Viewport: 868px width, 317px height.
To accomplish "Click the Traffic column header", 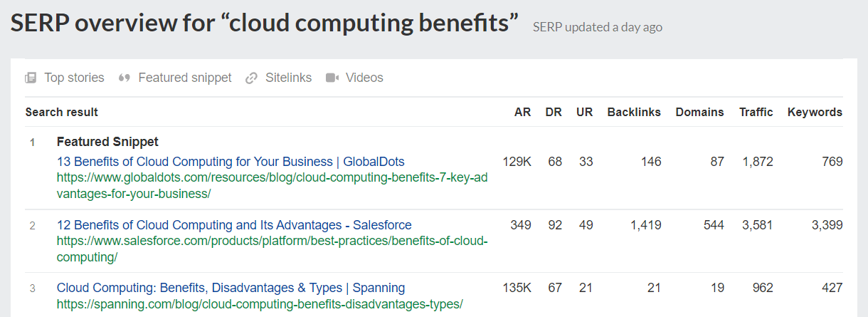I will 756,112.
